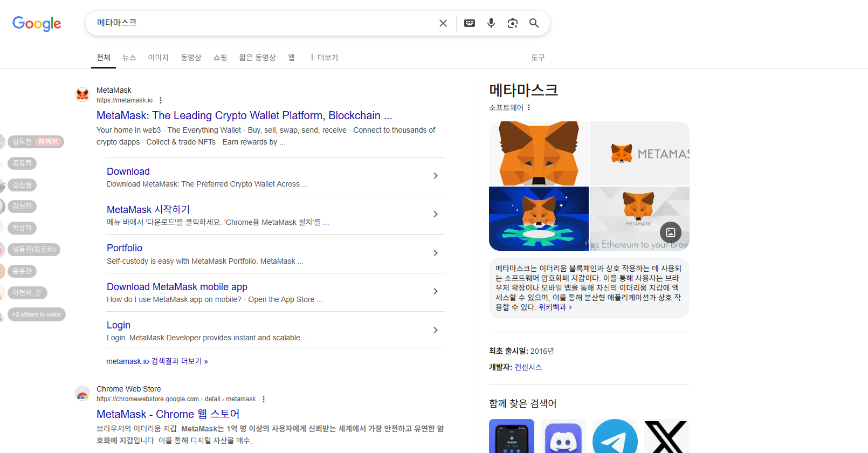Image resolution: width=868 pixels, height=453 pixels.
Task: Switch to the 쇼핑 tab
Action: [x=220, y=57]
